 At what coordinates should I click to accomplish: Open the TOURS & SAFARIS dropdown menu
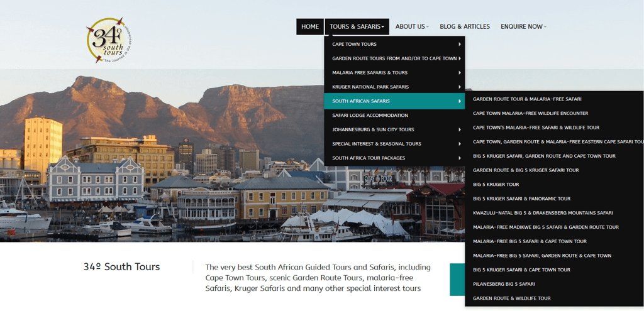point(357,26)
